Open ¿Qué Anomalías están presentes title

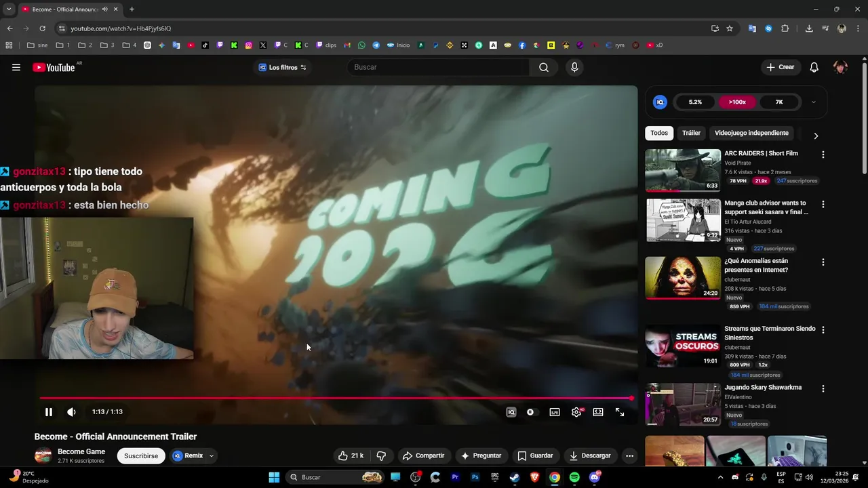point(756,265)
